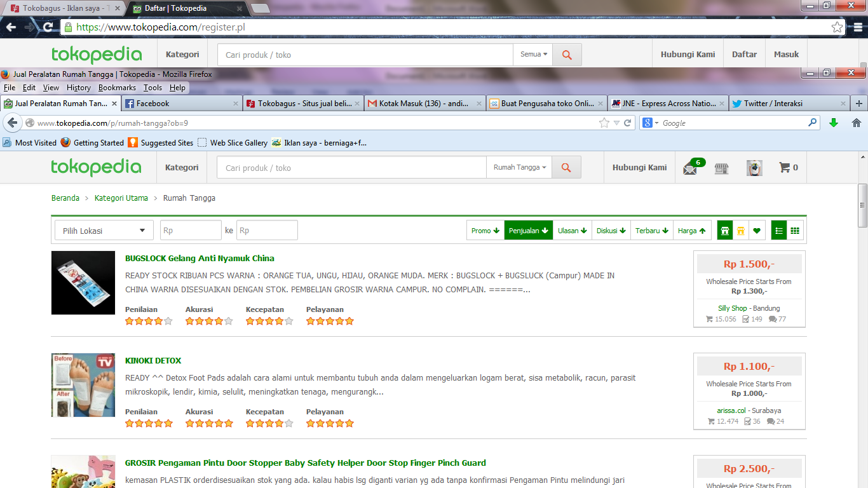Image resolution: width=868 pixels, height=488 pixels.
Task: Click the search icon in Chrome Tokopedia header
Action: tap(567, 55)
